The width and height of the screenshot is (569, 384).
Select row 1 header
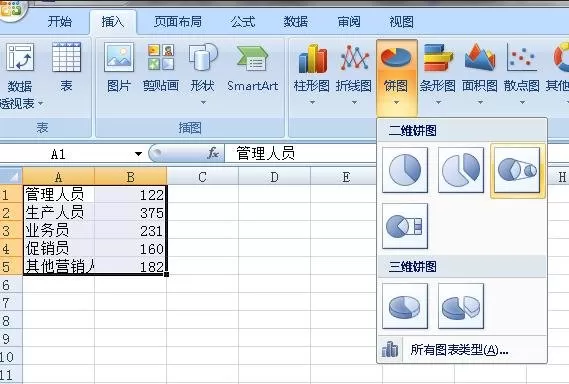tap(11, 195)
